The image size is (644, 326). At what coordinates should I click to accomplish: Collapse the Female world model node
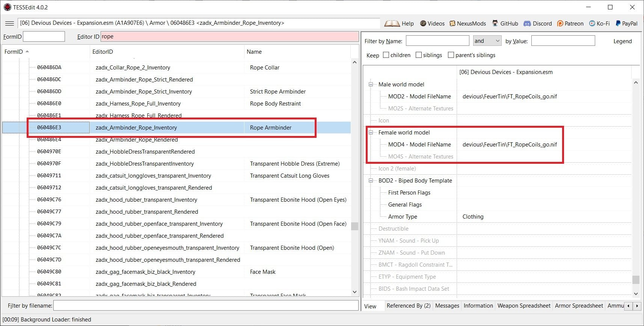[371, 133]
